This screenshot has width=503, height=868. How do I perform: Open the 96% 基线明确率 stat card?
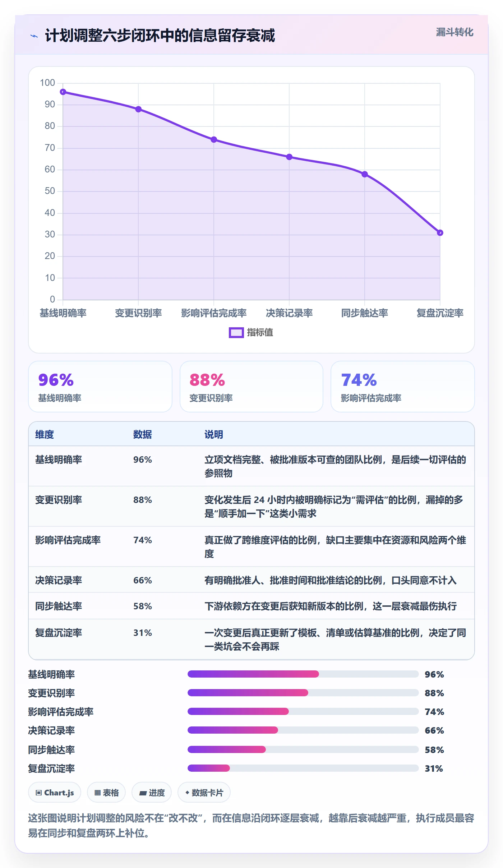[x=100, y=387]
